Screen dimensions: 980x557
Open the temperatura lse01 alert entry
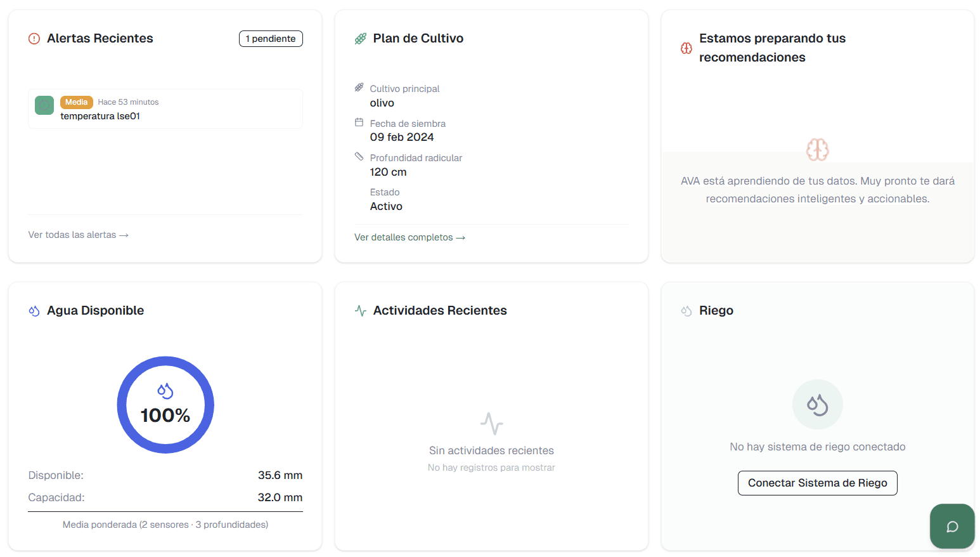point(165,109)
